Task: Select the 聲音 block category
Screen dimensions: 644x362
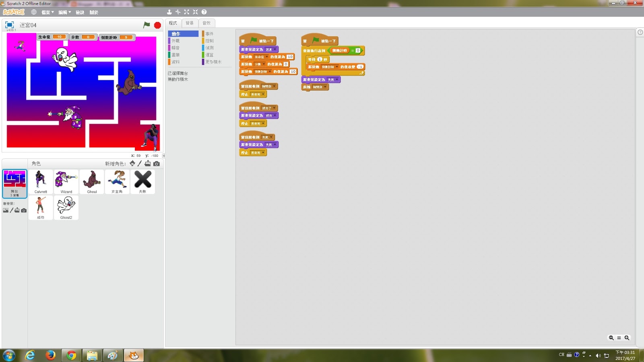Action: click(x=183, y=48)
